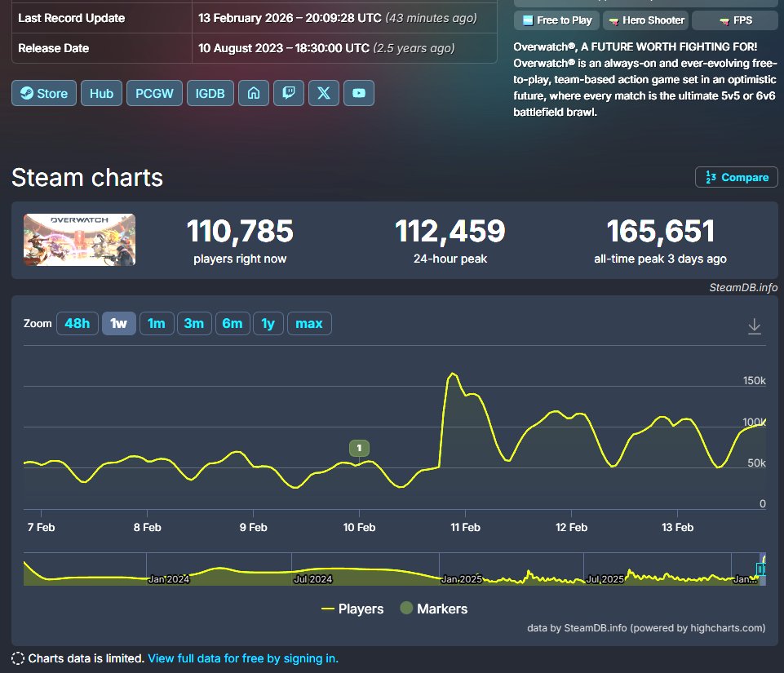Click the chart download arrow icon
The height and width of the screenshot is (673, 784).
[755, 326]
